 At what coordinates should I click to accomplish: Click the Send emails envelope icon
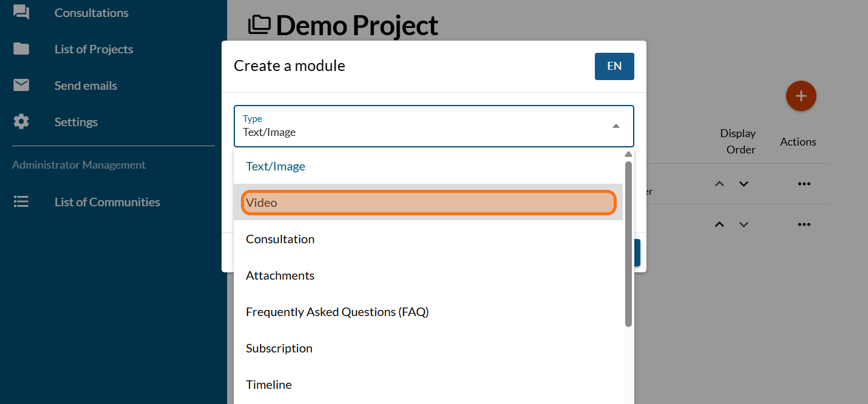(x=21, y=86)
